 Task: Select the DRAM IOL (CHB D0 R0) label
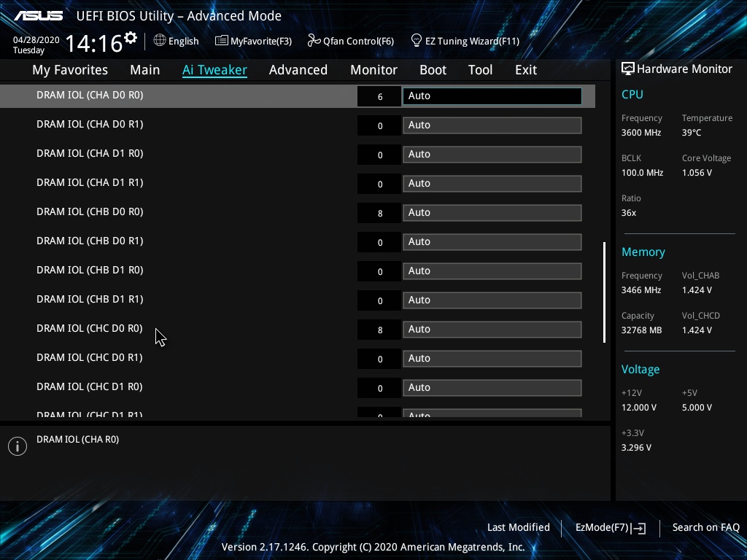pos(90,211)
